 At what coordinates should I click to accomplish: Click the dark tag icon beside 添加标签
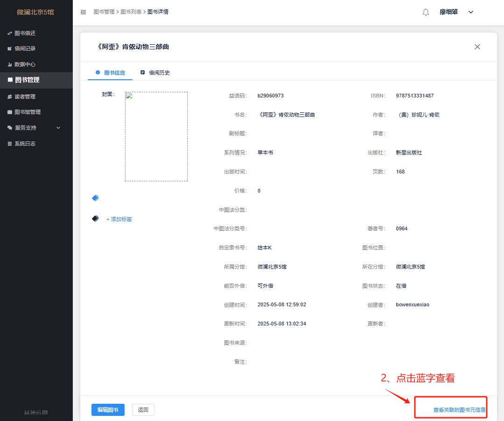[x=95, y=219]
